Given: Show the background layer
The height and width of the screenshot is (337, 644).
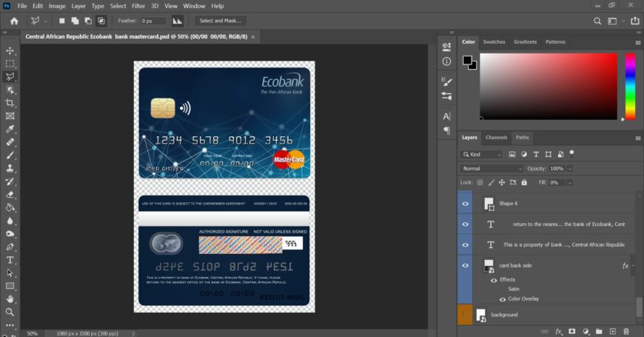Looking at the screenshot, I should [x=466, y=315].
